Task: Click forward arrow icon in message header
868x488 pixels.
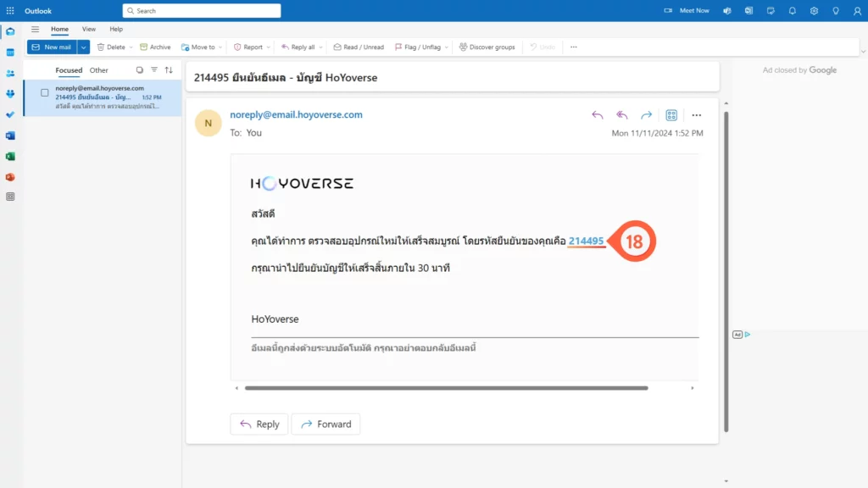Action: tap(647, 115)
